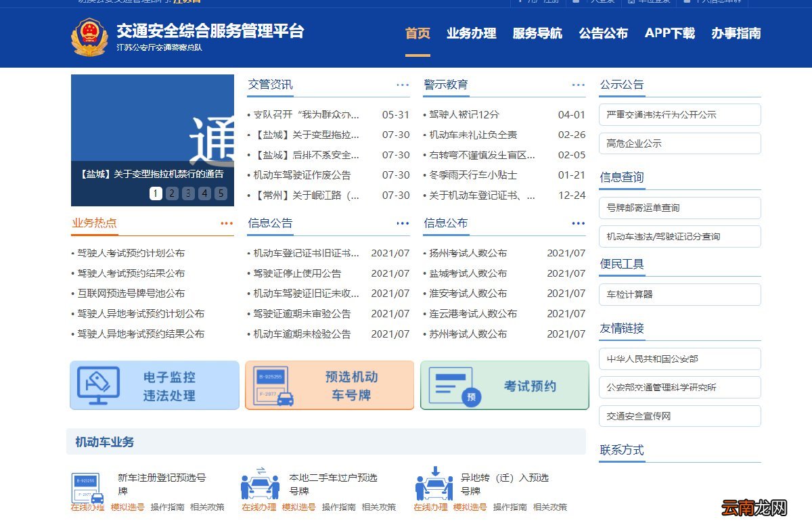Select carousel slide 5
The height and width of the screenshot is (527, 812).
(221, 193)
